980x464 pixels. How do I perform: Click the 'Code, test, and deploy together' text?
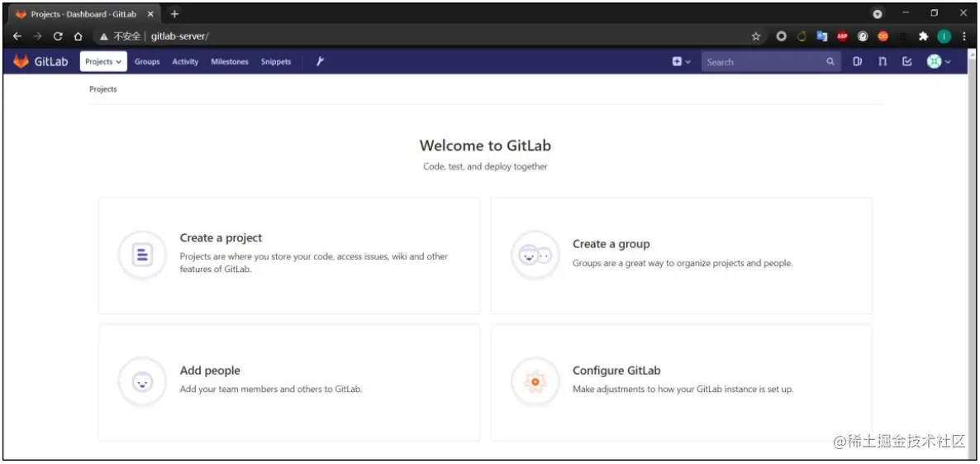tap(485, 166)
